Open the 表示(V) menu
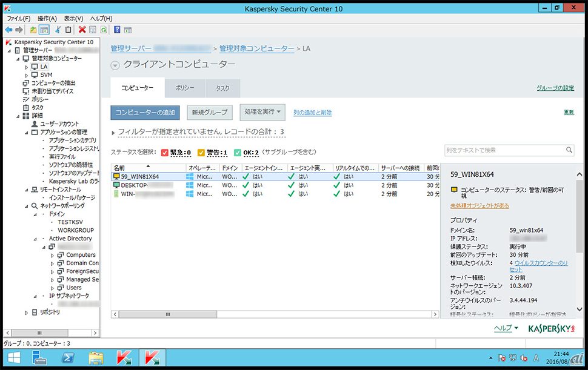 73,19
